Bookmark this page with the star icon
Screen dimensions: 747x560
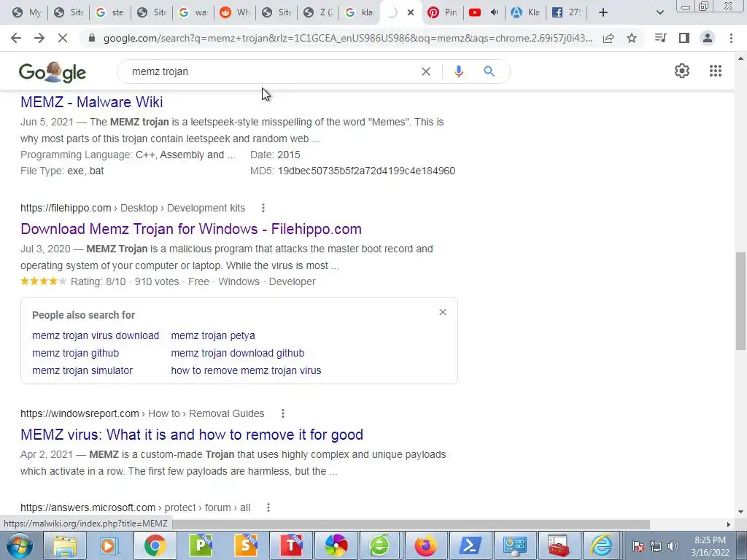(x=632, y=38)
